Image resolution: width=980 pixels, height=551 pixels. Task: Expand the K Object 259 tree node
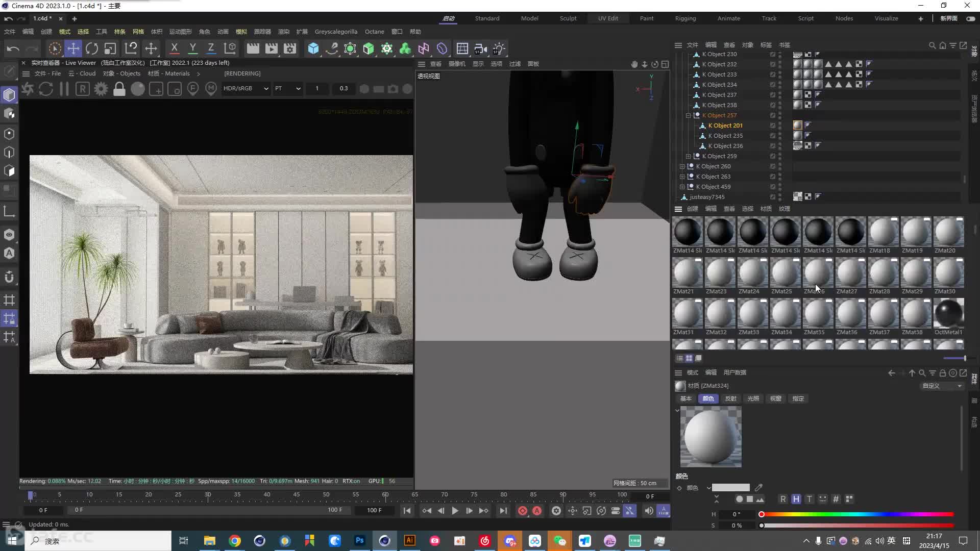[x=688, y=156]
